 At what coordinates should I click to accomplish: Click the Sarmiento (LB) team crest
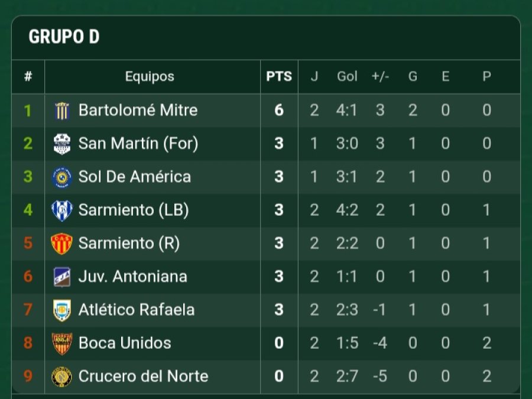point(62,210)
